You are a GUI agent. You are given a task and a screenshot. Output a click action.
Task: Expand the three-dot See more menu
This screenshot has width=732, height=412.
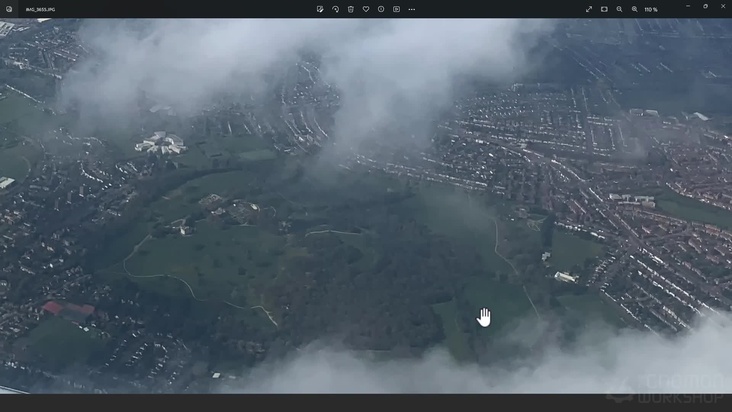click(x=411, y=9)
